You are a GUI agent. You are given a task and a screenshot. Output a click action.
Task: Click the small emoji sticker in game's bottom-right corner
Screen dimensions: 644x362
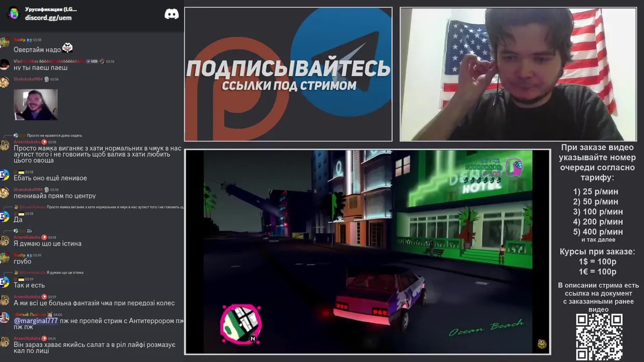(542, 344)
